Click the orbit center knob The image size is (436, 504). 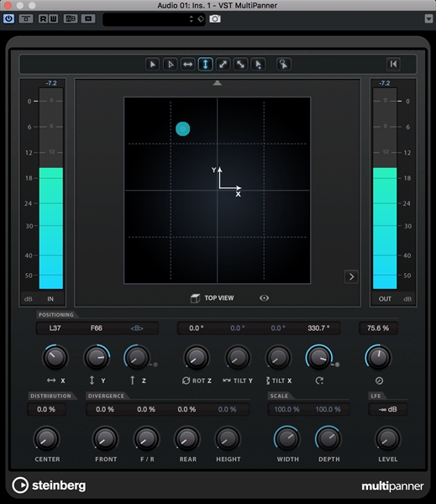pyautogui.click(x=318, y=358)
